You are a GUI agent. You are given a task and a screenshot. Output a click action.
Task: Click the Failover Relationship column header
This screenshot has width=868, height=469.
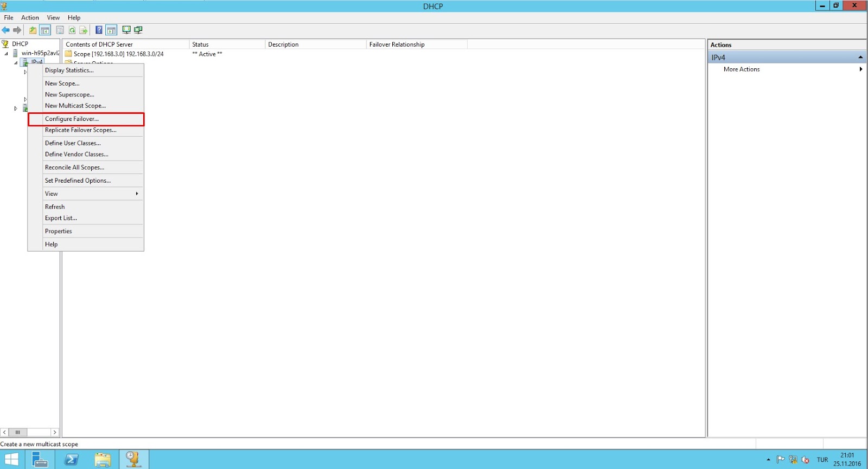[x=416, y=44]
